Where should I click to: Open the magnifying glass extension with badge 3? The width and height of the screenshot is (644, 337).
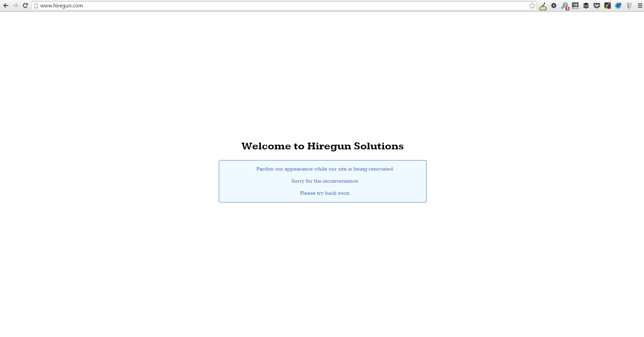point(565,6)
